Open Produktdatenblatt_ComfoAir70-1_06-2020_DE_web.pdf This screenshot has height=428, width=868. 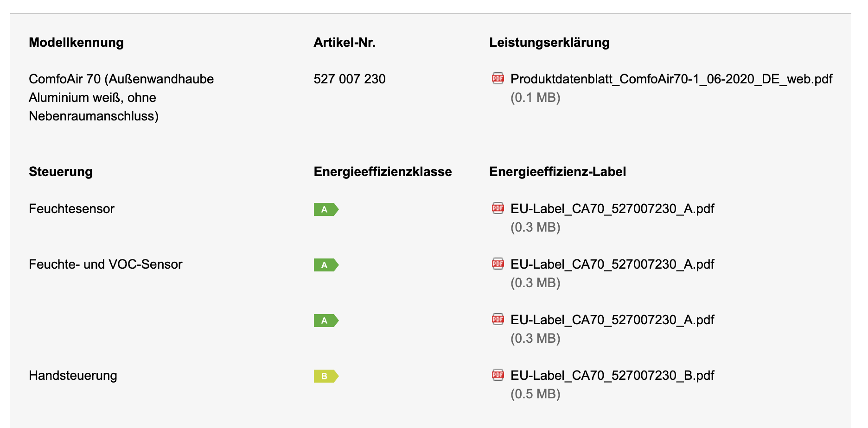671,79
